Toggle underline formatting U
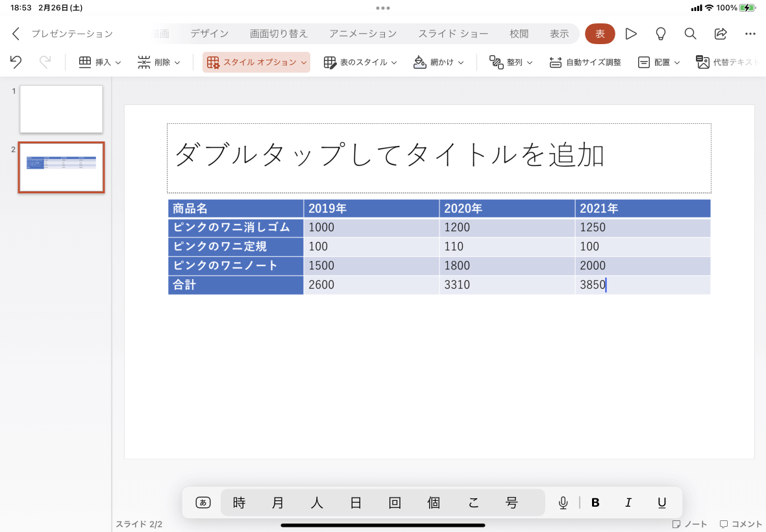 click(x=661, y=502)
